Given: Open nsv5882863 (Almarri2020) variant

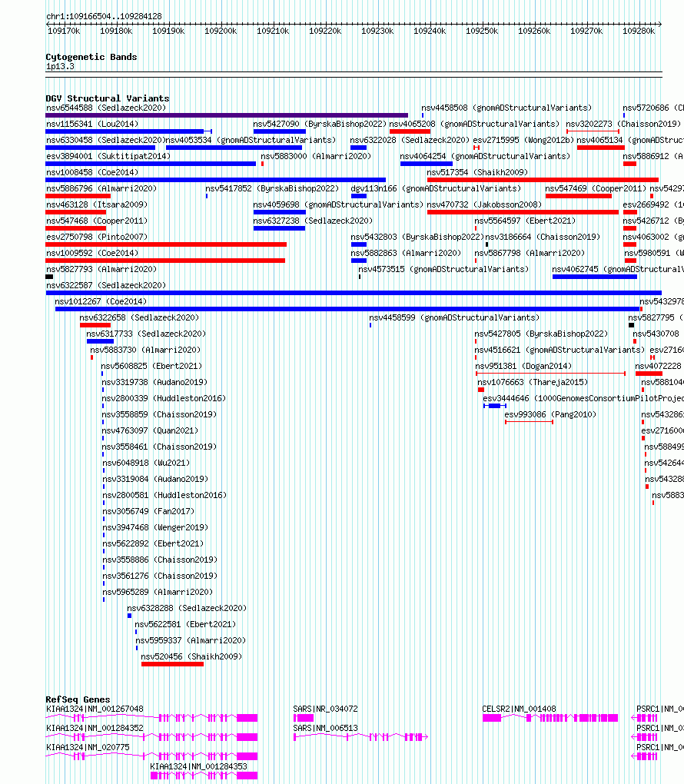Looking at the screenshot, I should click(406, 253).
